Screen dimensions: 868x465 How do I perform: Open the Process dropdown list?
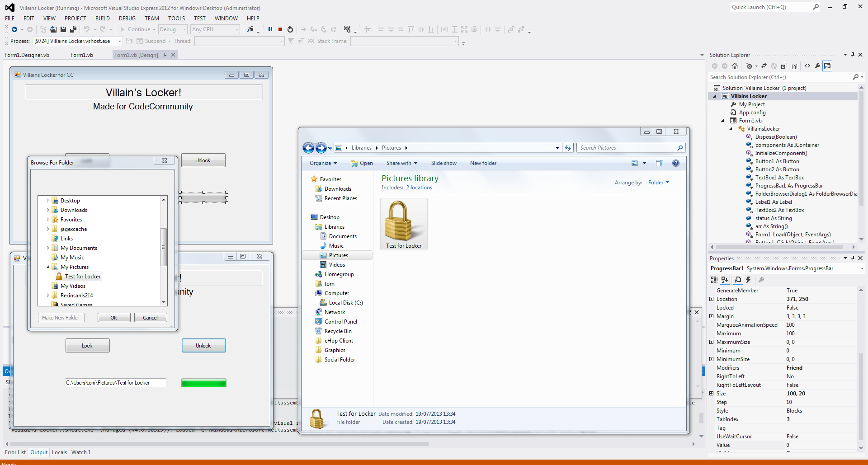pos(120,41)
